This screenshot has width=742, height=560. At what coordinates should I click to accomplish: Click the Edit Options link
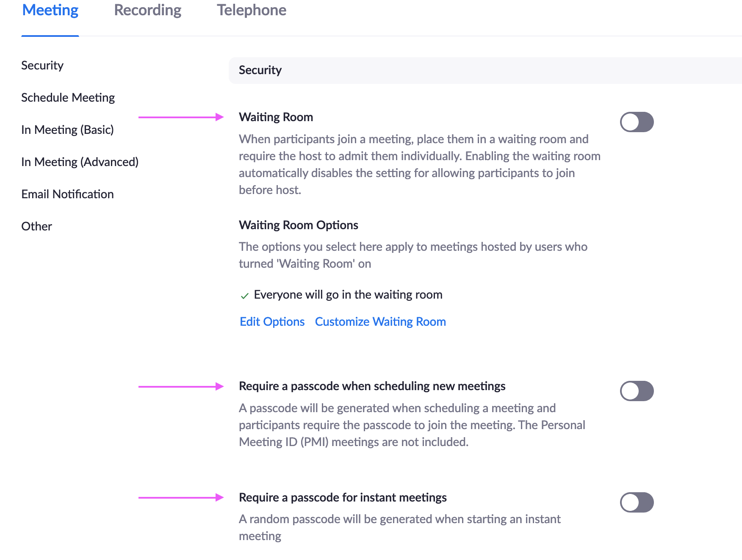click(272, 322)
